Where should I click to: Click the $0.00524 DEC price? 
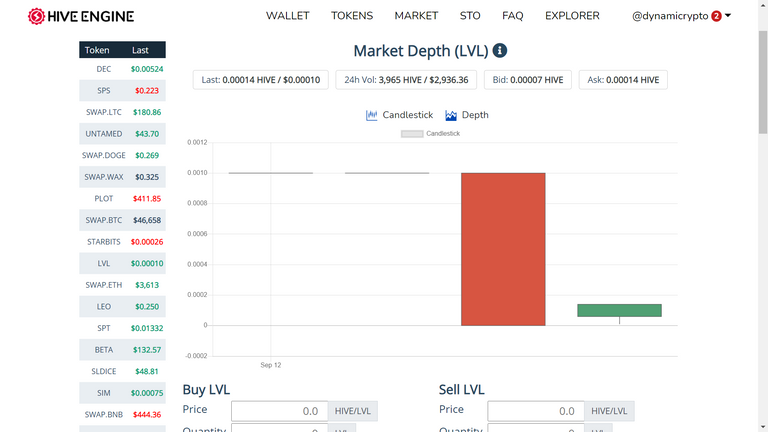point(147,69)
